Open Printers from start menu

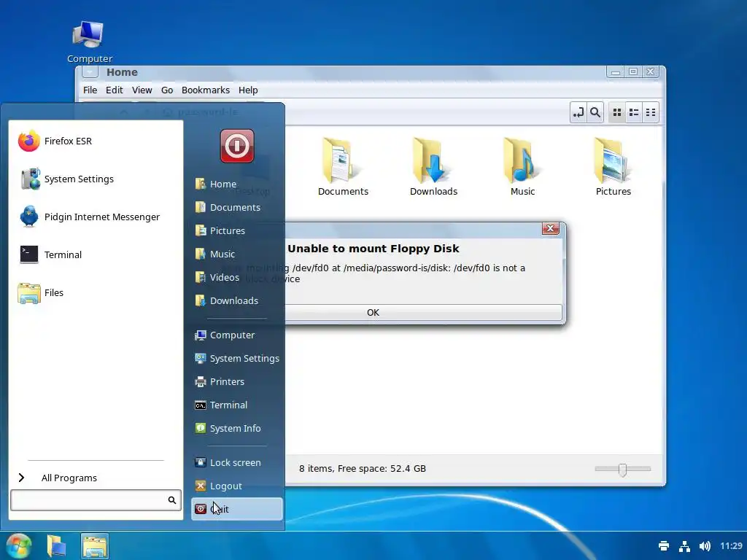pyautogui.click(x=237, y=382)
